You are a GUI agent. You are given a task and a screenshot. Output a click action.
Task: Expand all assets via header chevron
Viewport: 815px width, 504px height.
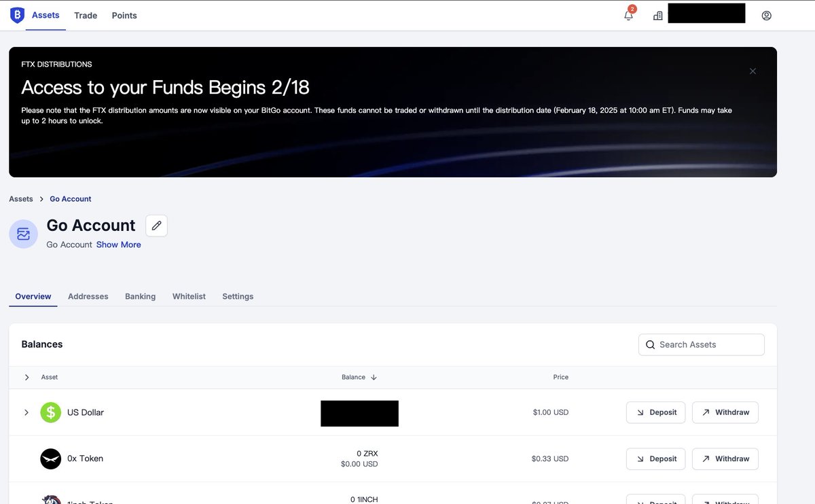tap(26, 377)
